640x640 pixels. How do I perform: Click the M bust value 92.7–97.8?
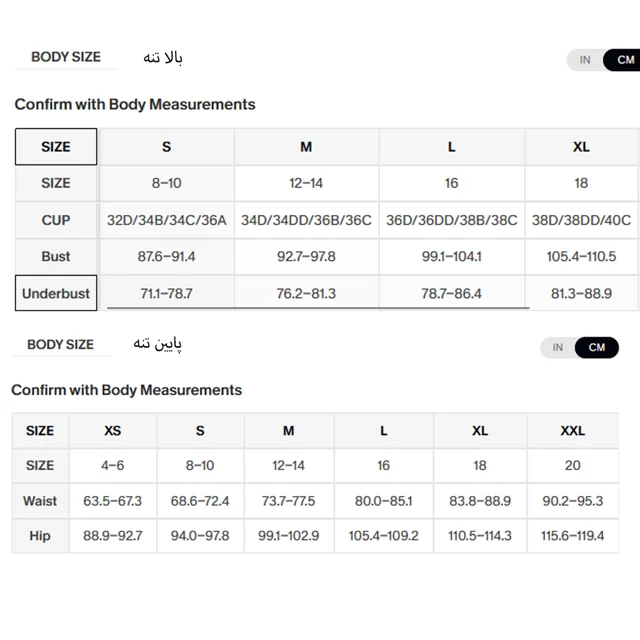[306, 256]
